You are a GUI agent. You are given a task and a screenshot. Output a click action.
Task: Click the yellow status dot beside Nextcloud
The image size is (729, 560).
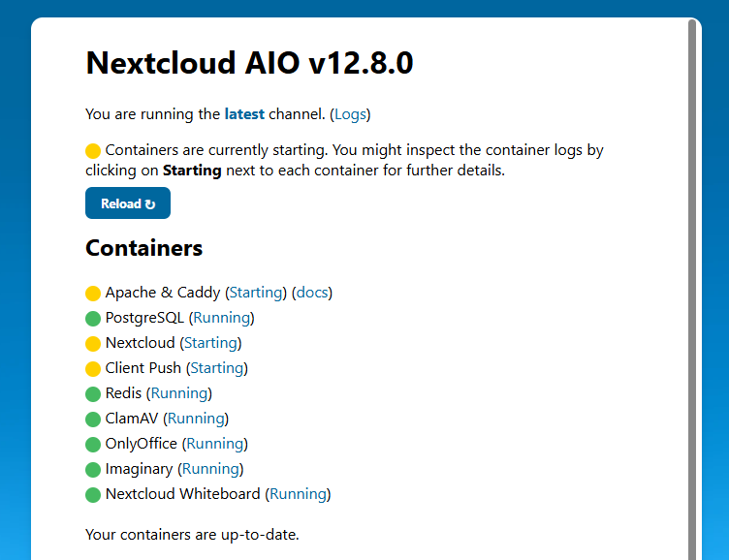[x=93, y=343]
